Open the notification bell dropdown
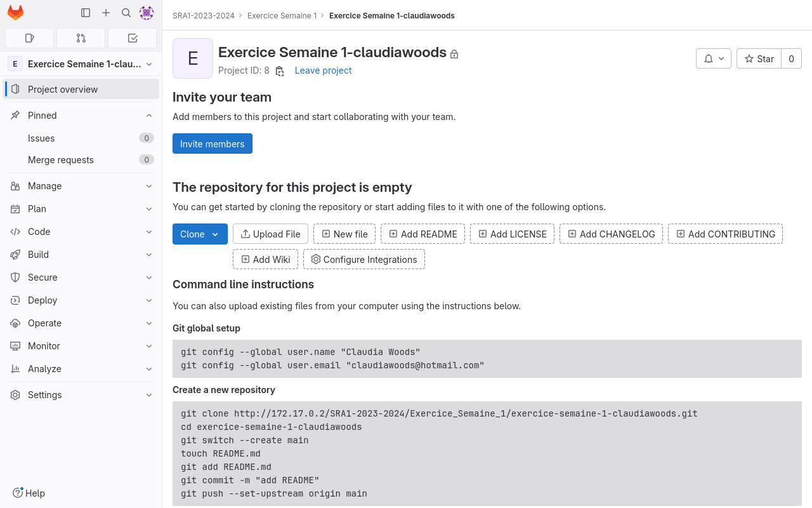The height and width of the screenshot is (508, 812). (713, 58)
